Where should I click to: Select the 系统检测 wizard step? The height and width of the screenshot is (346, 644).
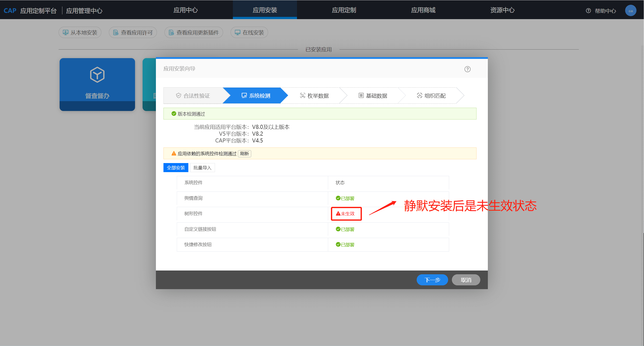click(x=255, y=96)
